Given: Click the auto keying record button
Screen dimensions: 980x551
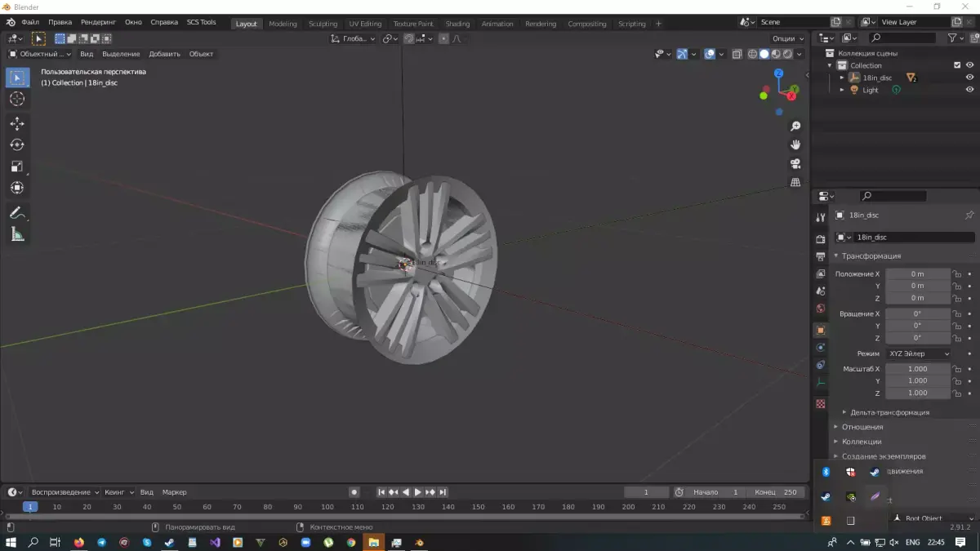Looking at the screenshot, I should point(354,492).
